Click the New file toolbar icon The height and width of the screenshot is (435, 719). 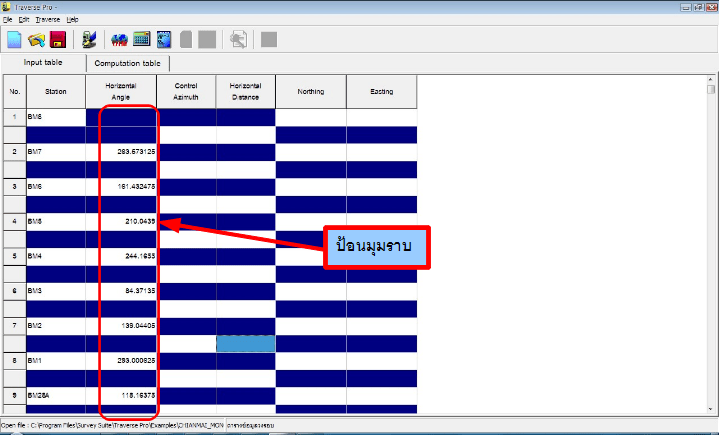[14, 39]
